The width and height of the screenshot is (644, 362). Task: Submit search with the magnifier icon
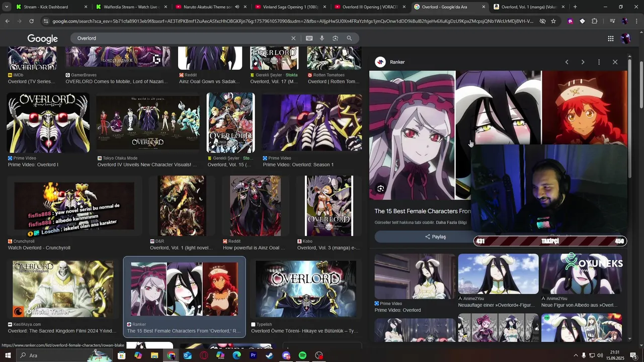click(349, 38)
